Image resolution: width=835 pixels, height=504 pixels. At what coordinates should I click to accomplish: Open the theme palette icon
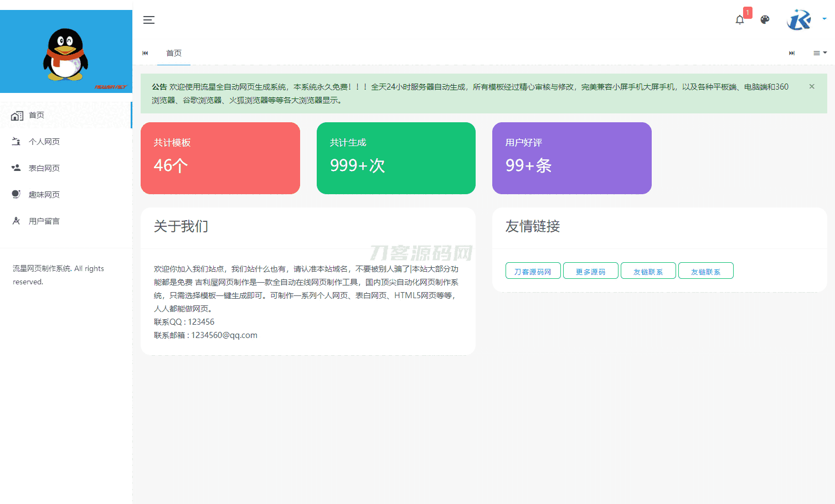click(765, 19)
